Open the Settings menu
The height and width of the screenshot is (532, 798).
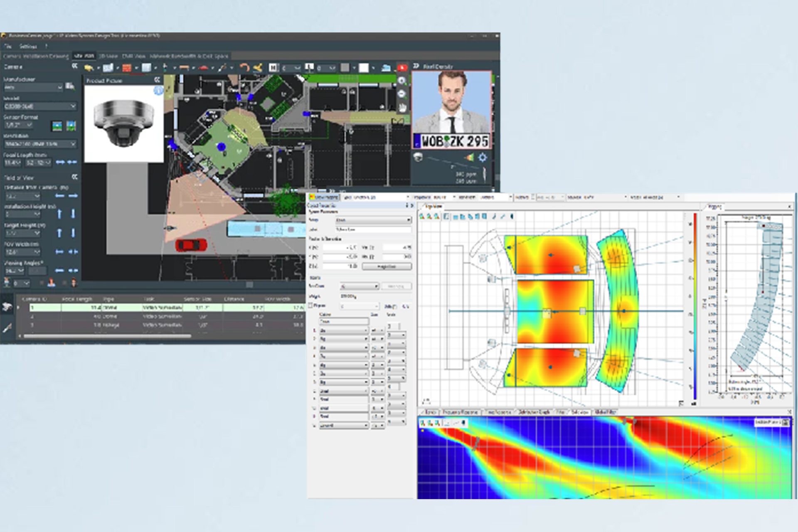[x=28, y=47]
